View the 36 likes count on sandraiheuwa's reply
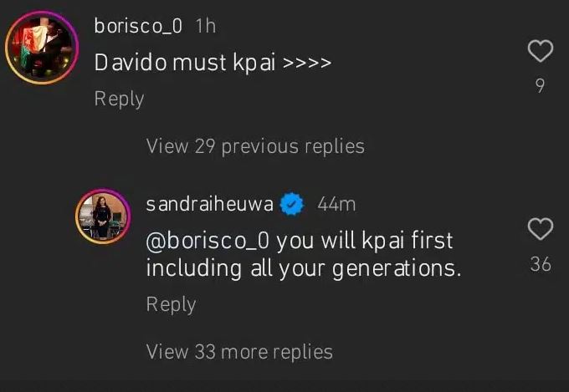This screenshot has width=569, height=392. (541, 264)
